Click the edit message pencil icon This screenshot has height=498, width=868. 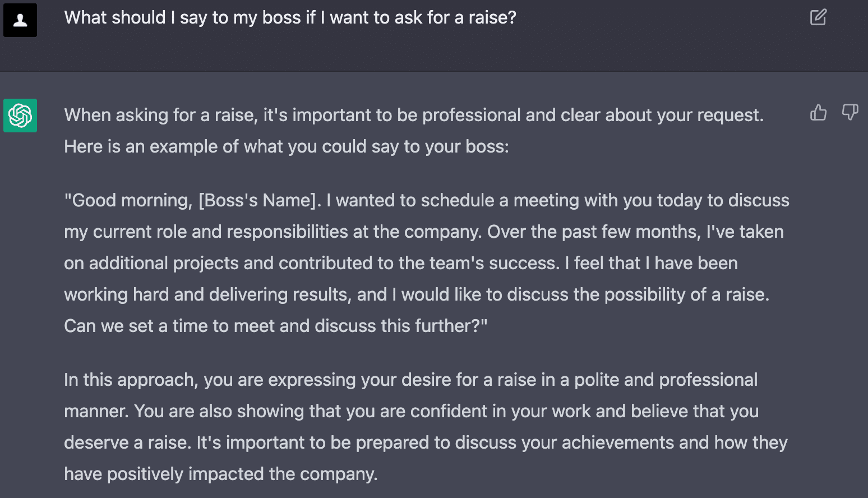tap(818, 17)
